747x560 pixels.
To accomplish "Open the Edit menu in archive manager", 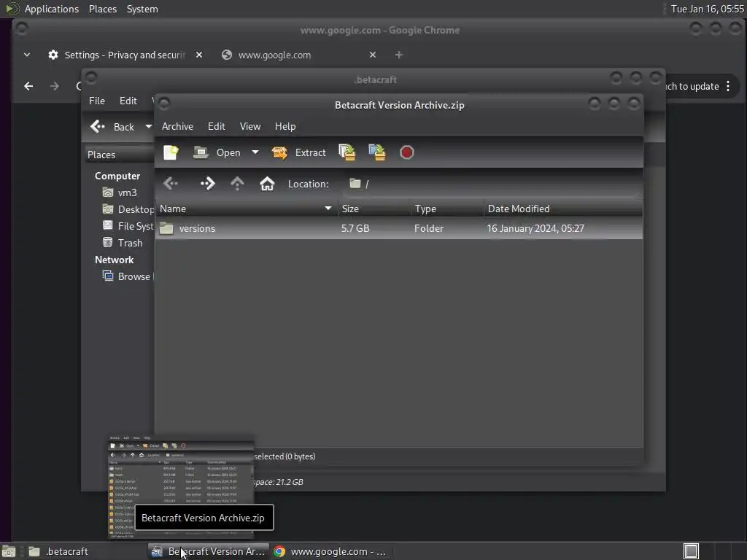I will tap(216, 126).
